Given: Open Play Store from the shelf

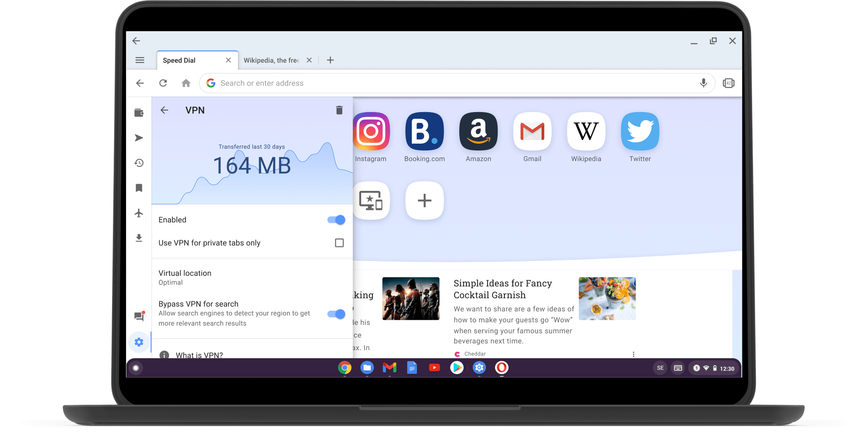Looking at the screenshot, I should (457, 368).
